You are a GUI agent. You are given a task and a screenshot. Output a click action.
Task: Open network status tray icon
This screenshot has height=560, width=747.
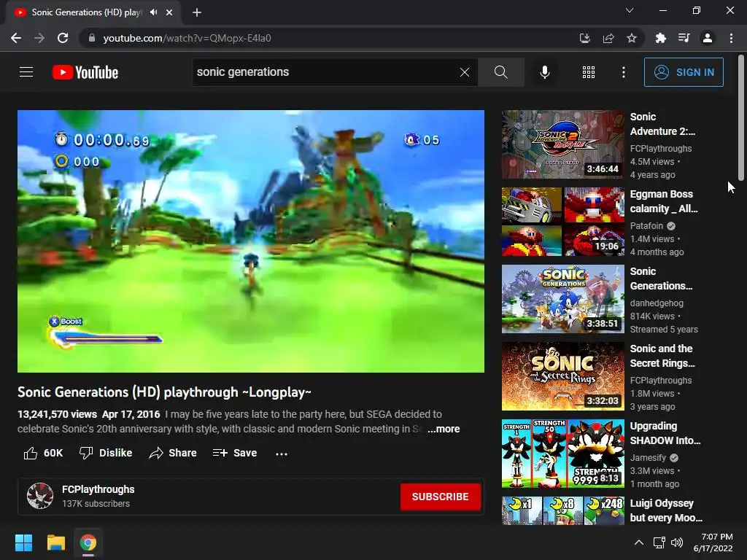pos(659,542)
